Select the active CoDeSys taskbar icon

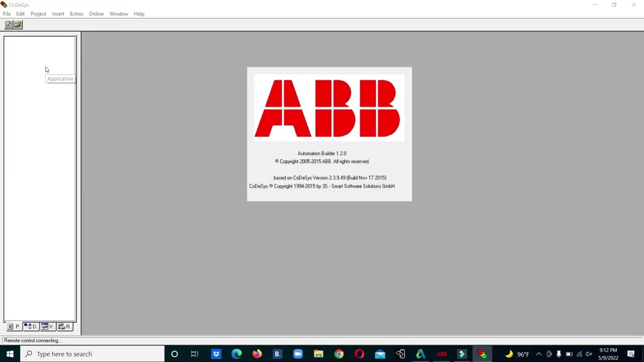(482, 354)
